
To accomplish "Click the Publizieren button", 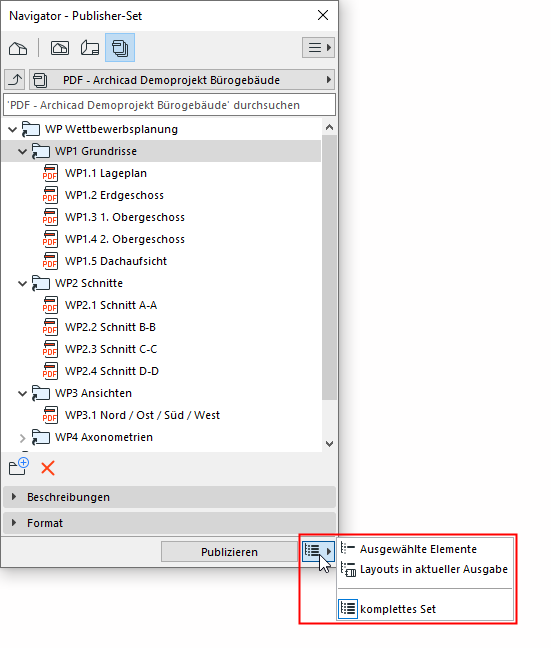I will [x=229, y=552].
